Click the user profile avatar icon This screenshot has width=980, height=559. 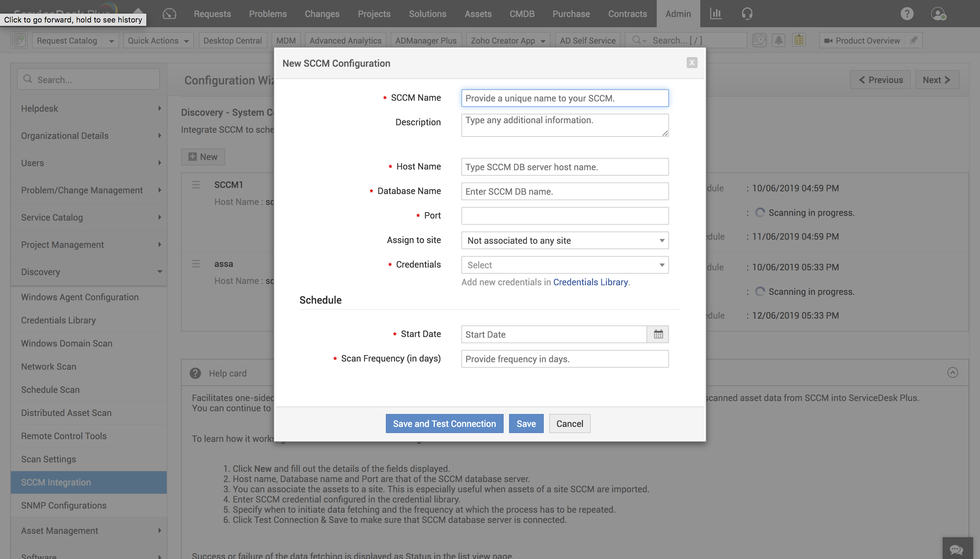pos(938,14)
